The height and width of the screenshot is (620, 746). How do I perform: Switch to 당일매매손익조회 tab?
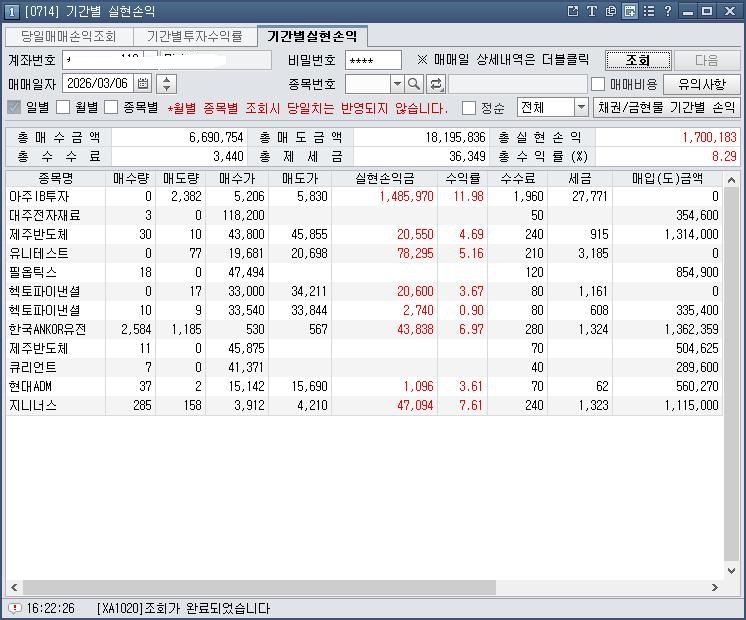click(69, 36)
